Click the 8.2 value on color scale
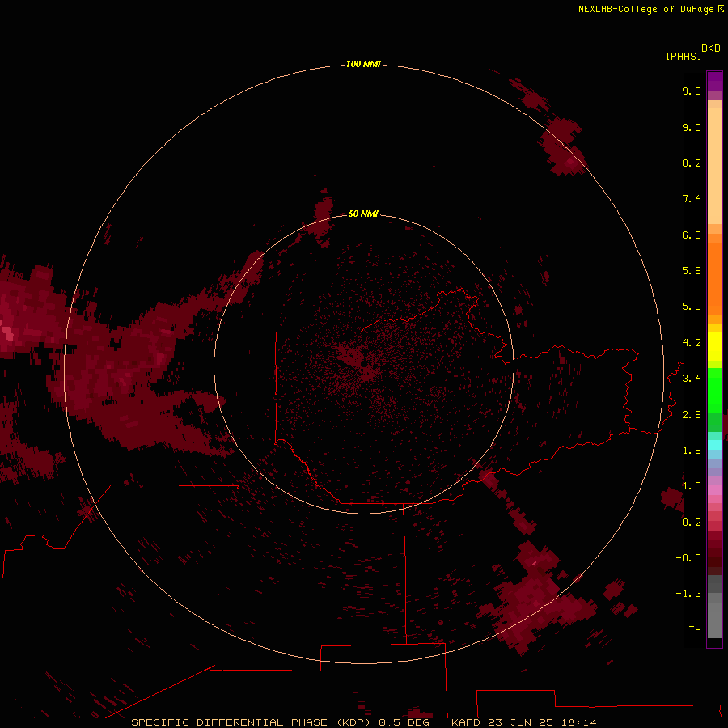 click(692, 163)
